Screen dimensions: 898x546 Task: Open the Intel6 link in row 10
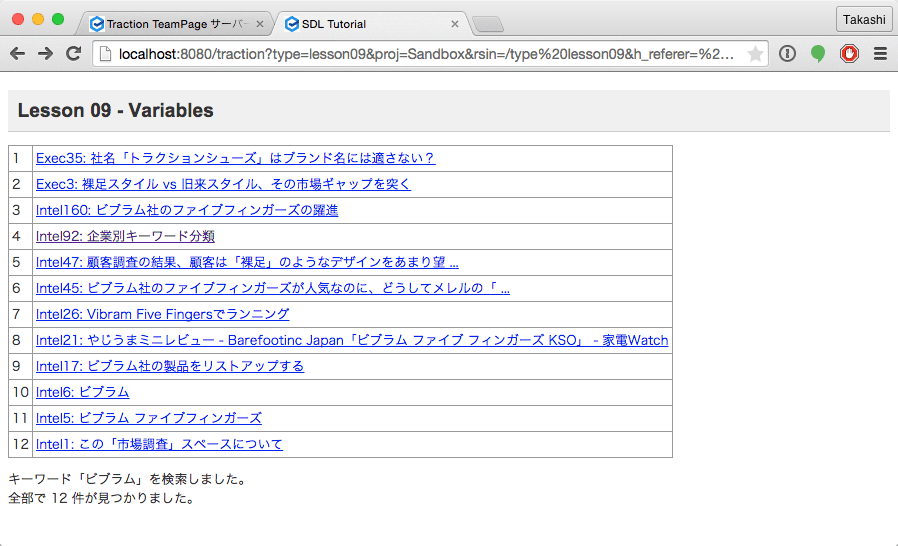pos(82,392)
